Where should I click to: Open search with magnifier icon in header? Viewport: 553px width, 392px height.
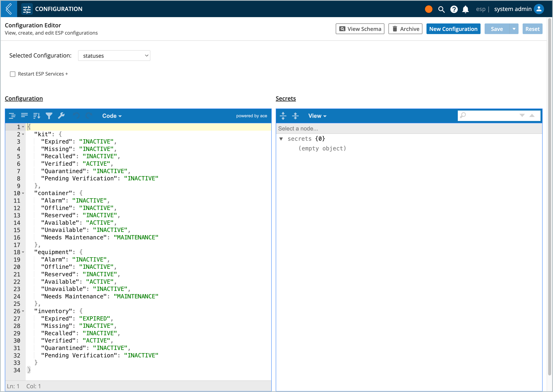click(x=441, y=9)
